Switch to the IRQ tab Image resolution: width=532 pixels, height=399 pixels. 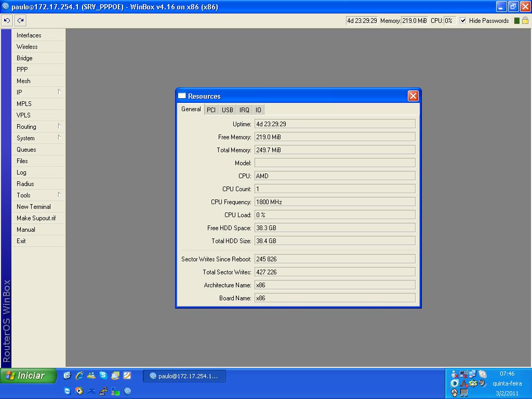tap(244, 110)
